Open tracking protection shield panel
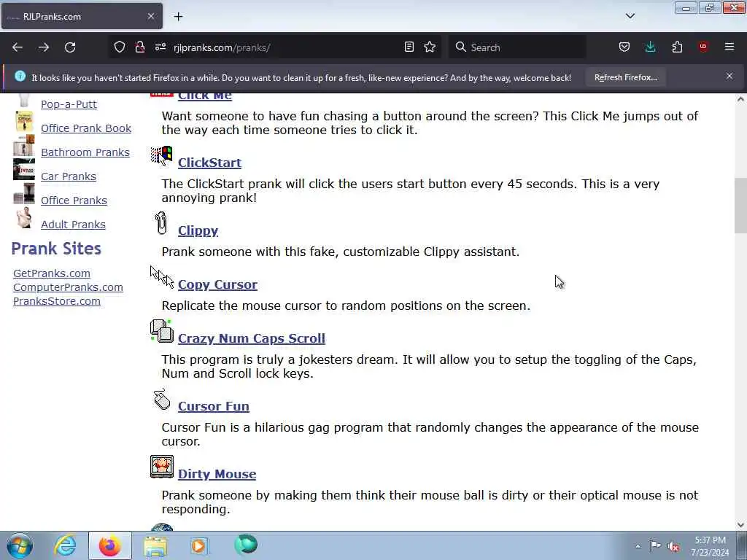 click(120, 47)
